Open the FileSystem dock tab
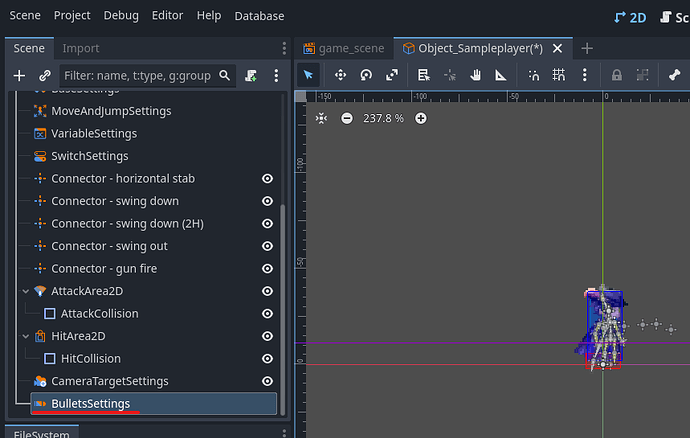This screenshot has width=690, height=438. [x=42, y=434]
